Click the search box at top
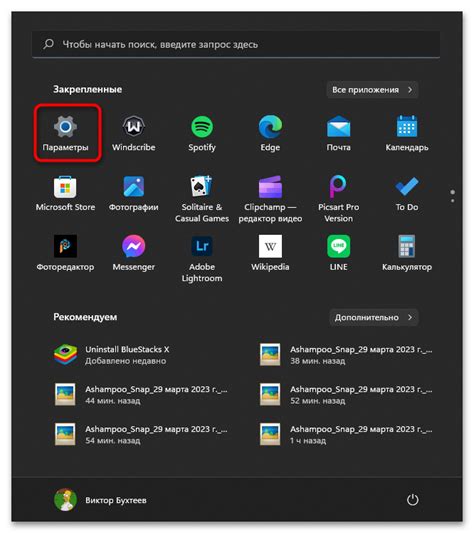This screenshot has width=474, height=533. 236,45
